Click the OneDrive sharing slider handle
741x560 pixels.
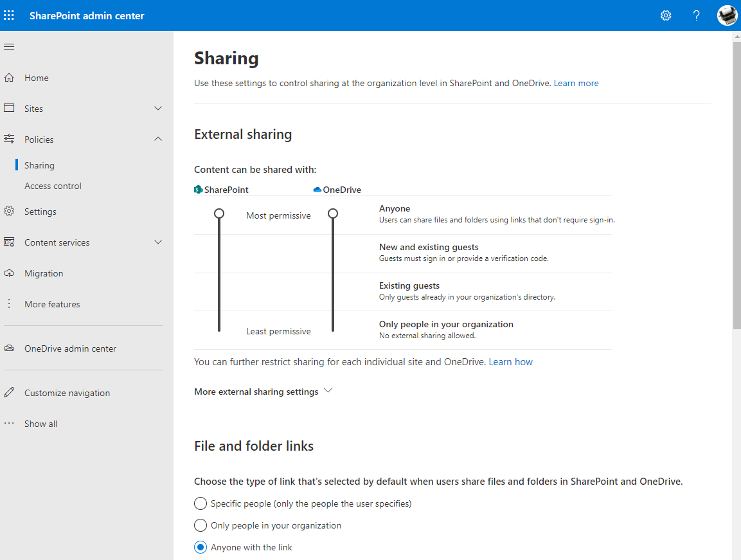[x=333, y=213]
